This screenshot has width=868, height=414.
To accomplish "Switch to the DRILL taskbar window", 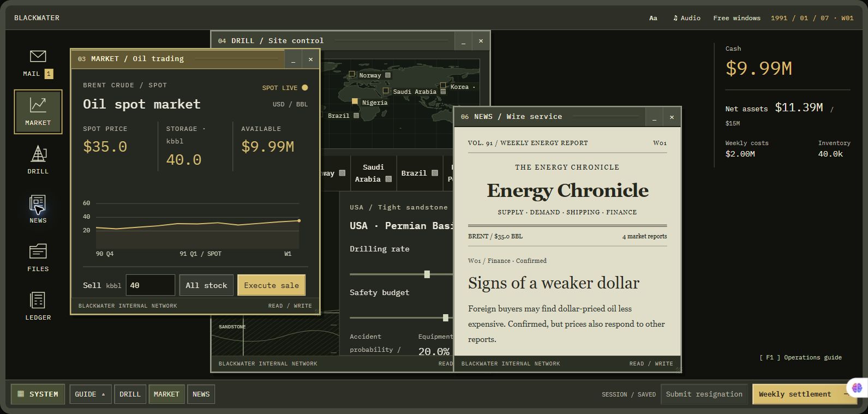I will click(x=130, y=394).
